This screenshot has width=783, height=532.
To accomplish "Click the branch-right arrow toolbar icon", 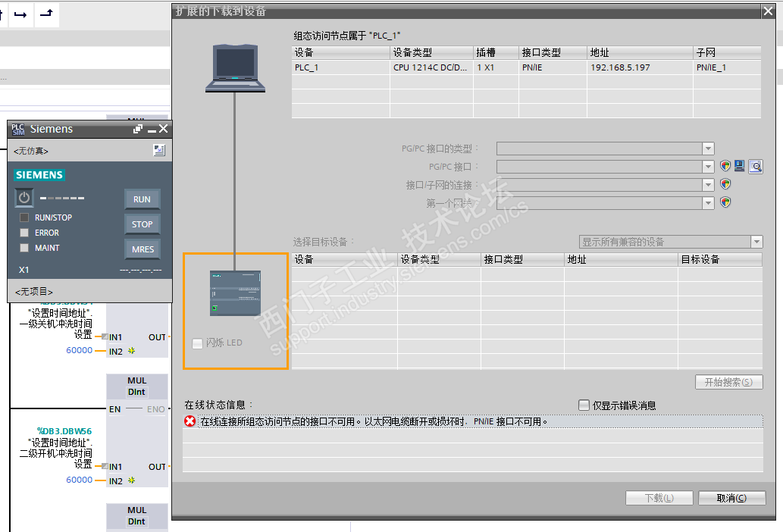I will point(20,14).
